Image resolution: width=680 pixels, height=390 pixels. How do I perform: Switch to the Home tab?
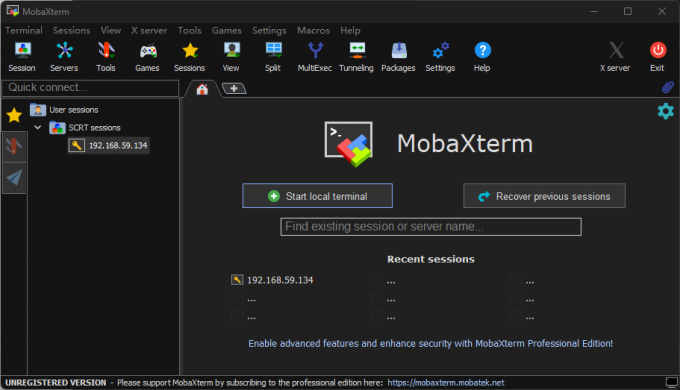point(202,89)
